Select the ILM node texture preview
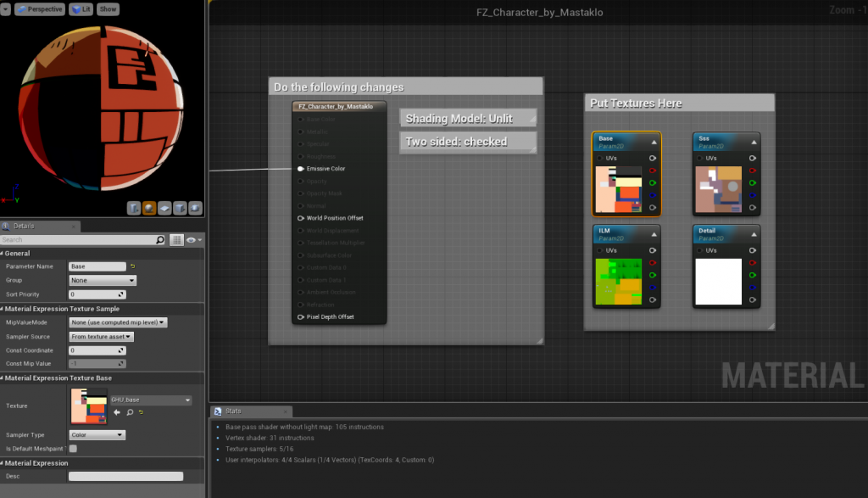 pos(618,282)
